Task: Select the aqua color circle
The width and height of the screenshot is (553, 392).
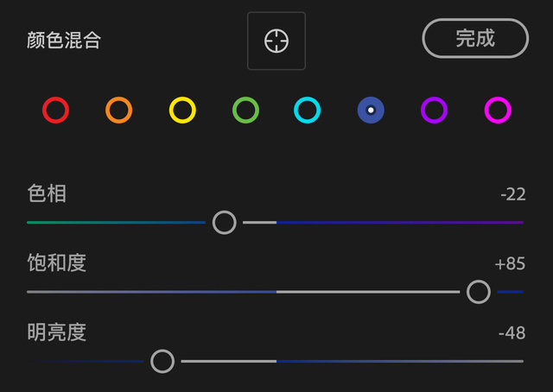Action: coord(308,111)
